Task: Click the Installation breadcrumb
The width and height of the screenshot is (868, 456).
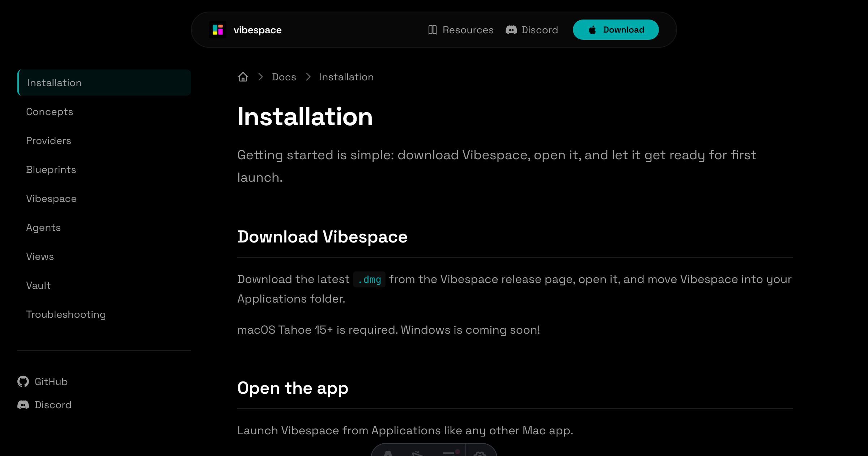Action: click(x=346, y=77)
